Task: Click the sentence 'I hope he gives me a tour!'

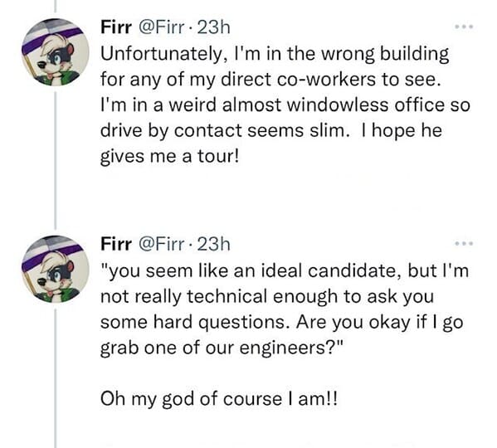Action: (271, 144)
